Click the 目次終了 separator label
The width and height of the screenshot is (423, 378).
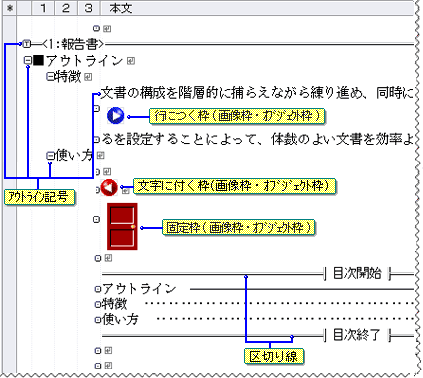(x=357, y=335)
